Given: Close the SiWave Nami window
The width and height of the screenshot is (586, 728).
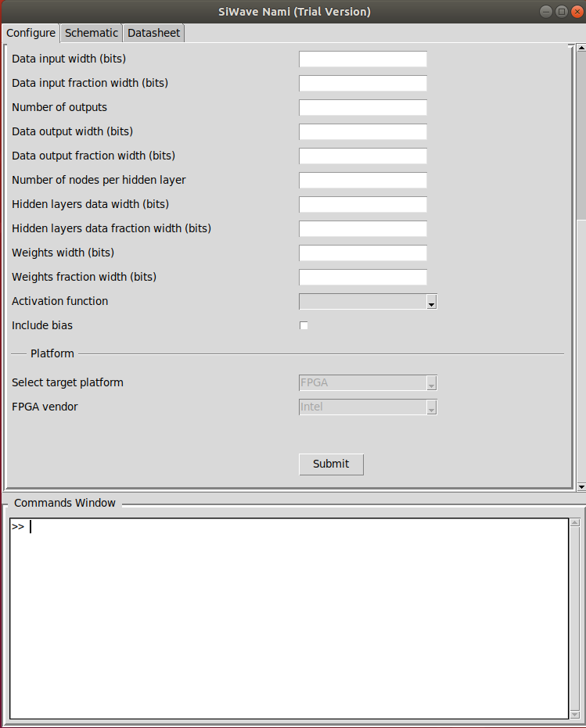Looking at the screenshot, I should (x=577, y=12).
